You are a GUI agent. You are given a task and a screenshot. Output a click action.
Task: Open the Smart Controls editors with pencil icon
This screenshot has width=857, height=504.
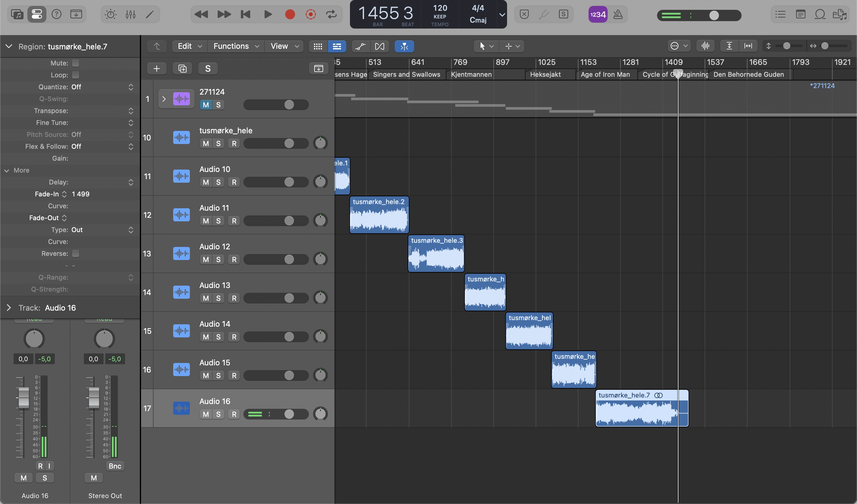(150, 14)
